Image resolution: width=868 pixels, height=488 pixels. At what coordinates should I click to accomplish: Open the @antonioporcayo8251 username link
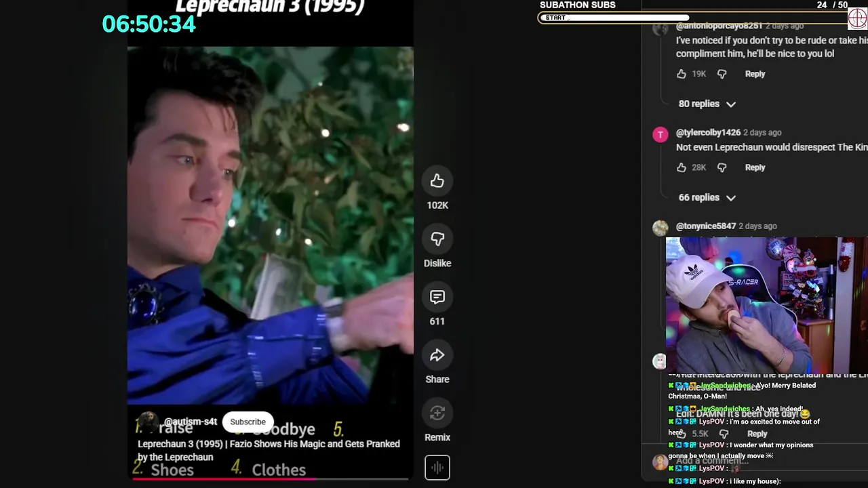click(719, 26)
